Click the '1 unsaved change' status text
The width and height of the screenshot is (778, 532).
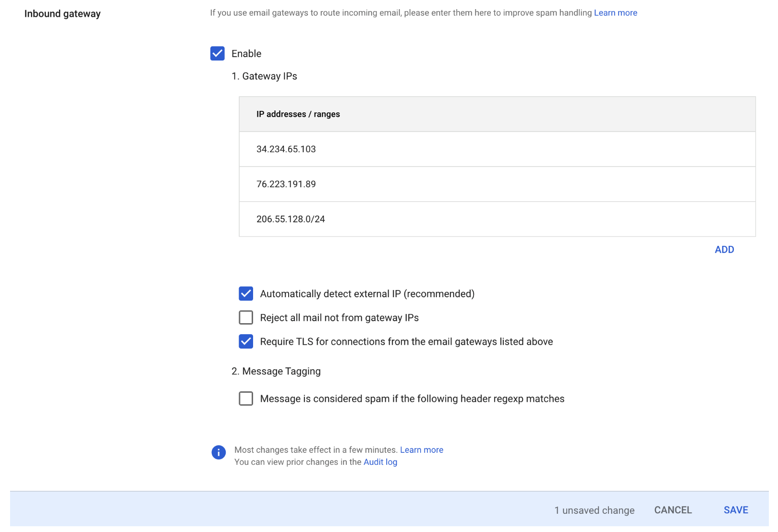(594, 510)
